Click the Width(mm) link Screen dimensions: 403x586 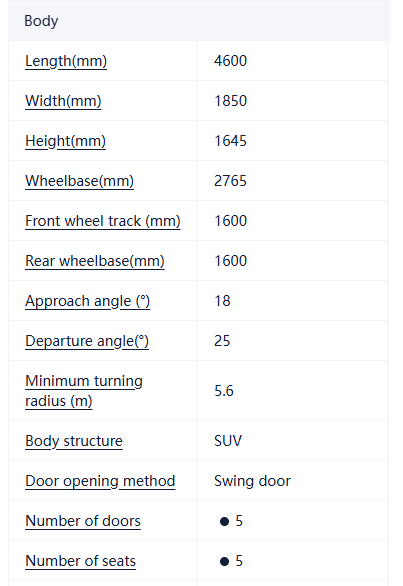63,101
